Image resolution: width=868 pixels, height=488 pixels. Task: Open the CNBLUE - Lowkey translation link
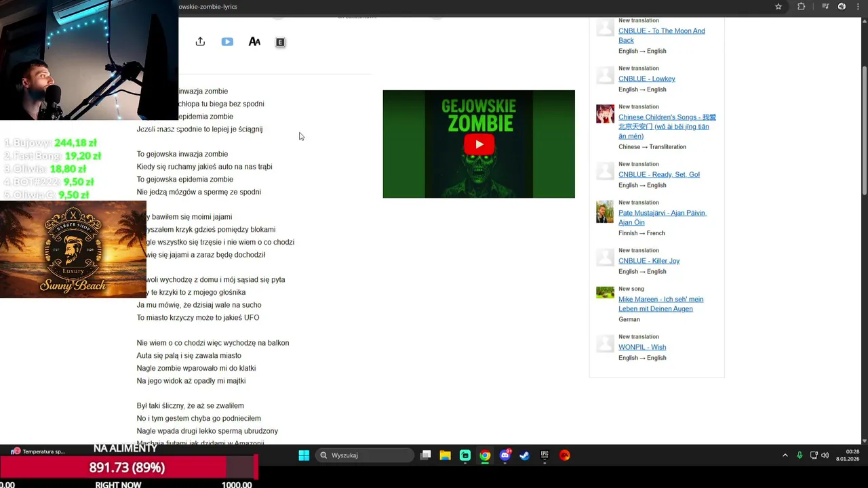646,79
